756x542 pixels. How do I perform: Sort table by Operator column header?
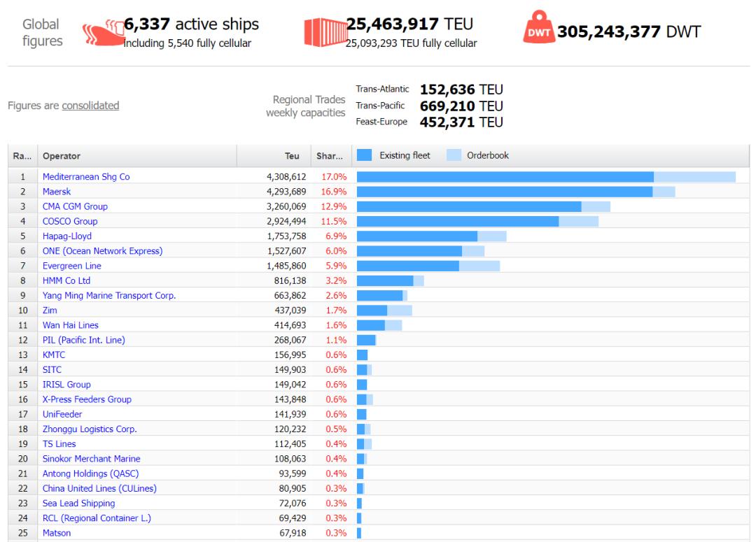(x=61, y=156)
